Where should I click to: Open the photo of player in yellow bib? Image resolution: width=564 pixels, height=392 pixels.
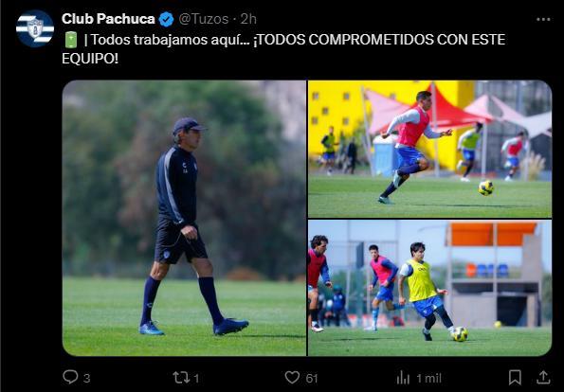pos(429,288)
